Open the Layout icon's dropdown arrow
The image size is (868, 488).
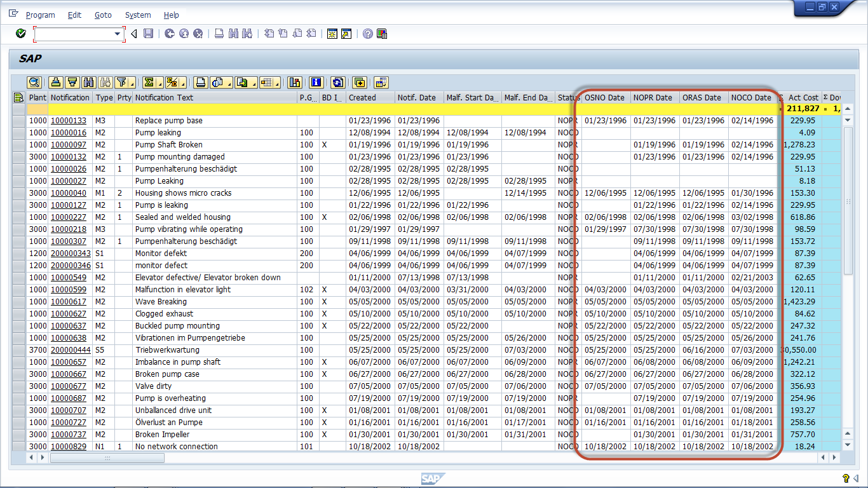(x=276, y=83)
